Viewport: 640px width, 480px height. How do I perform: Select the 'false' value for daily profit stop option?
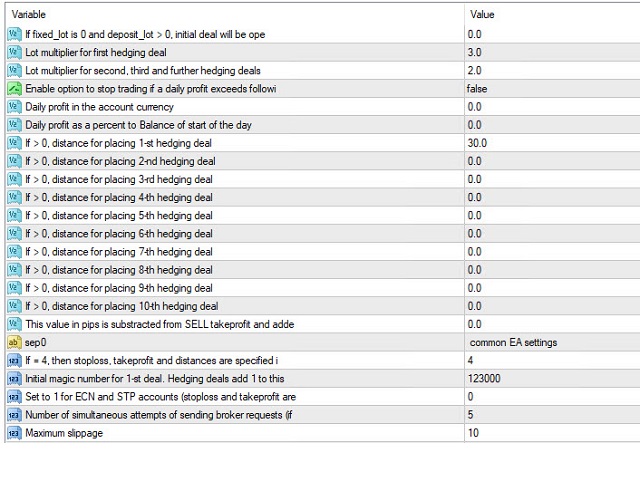478,89
